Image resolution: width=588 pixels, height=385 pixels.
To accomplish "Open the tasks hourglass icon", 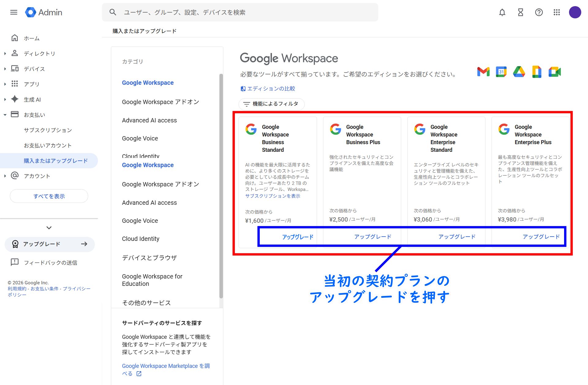I will coord(520,12).
